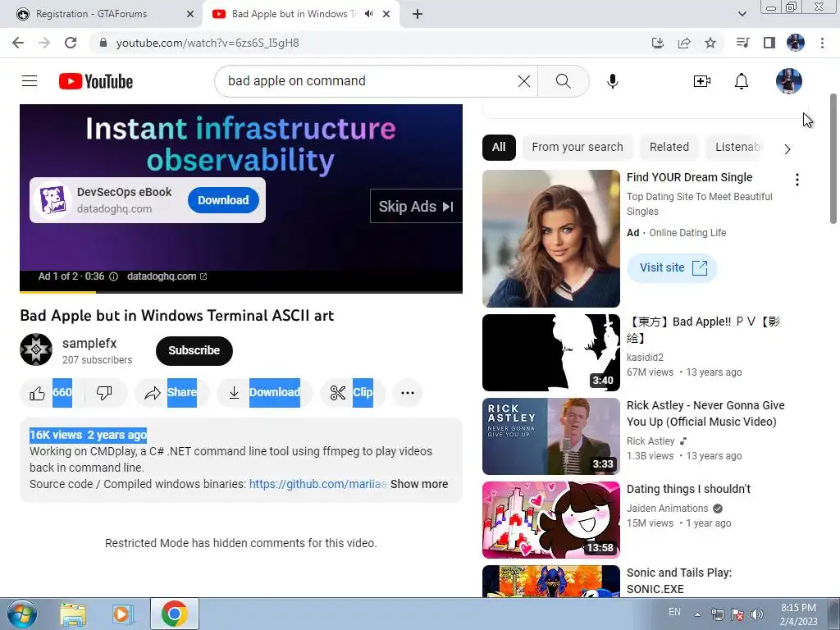The image size is (840, 630).
Task: Click the blue Download button in the ad
Action: 223,200
